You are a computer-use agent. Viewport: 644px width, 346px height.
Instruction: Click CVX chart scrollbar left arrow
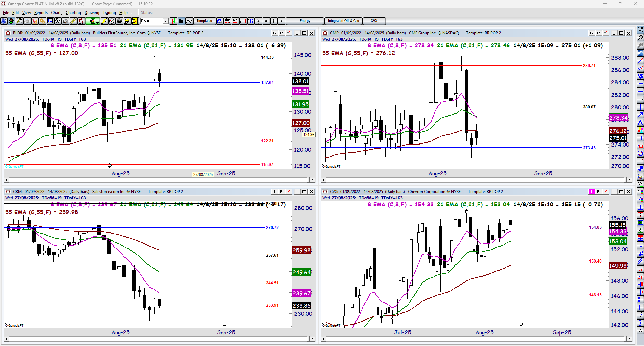coord(324,339)
